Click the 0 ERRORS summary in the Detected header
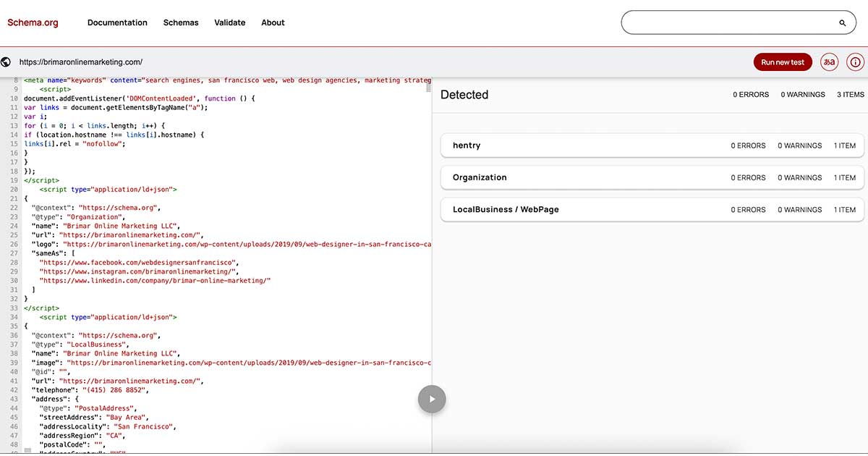868x456 pixels. [x=749, y=95]
